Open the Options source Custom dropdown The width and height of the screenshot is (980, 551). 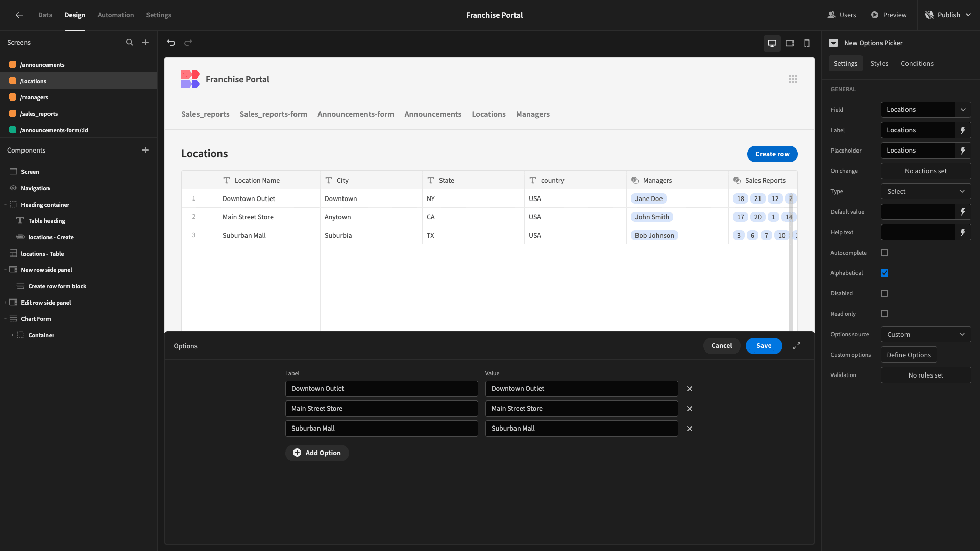926,334
